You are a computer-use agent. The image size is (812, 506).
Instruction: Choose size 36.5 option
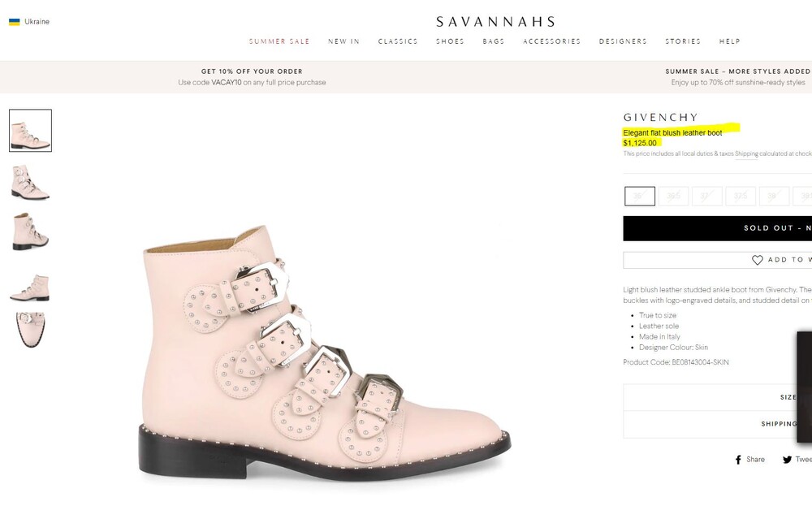pyautogui.click(x=673, y=196)
